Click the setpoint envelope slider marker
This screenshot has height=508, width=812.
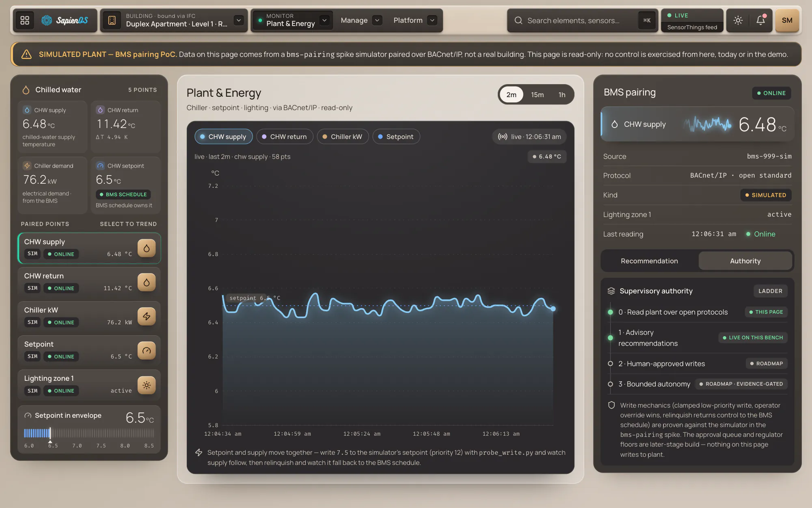(x=50, y=433)
